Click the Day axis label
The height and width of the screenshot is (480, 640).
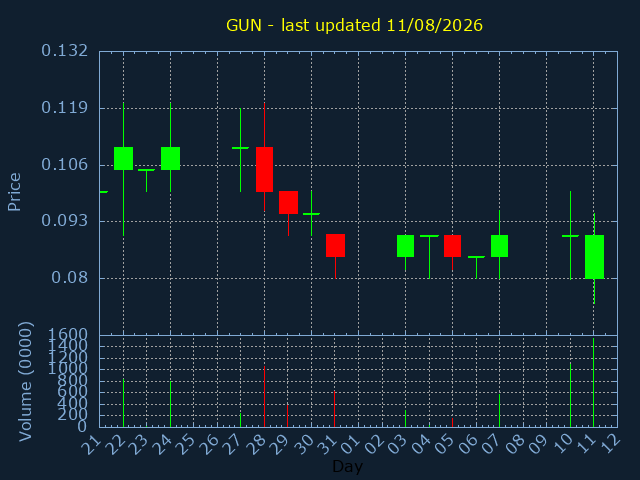(347, 466)
